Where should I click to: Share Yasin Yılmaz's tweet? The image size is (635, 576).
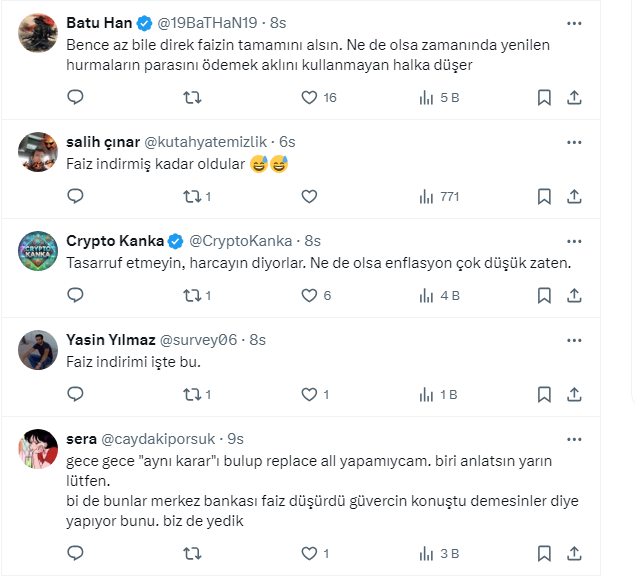[574, 394]
